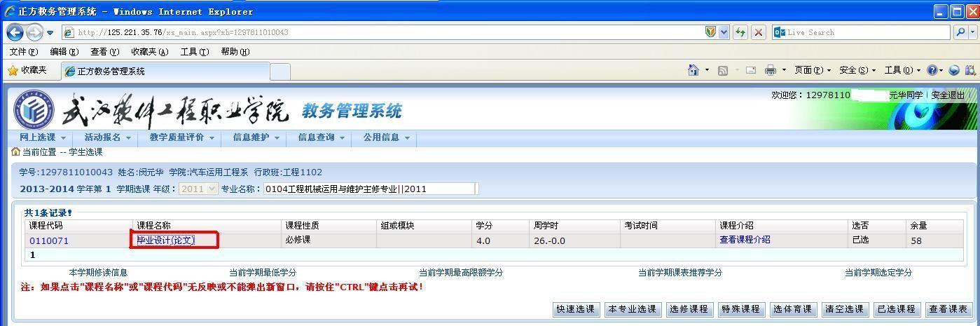Click the security shield icon in address bar
Image resolution: width=980 pixels, height=326 pixels.
click(710, 32)
